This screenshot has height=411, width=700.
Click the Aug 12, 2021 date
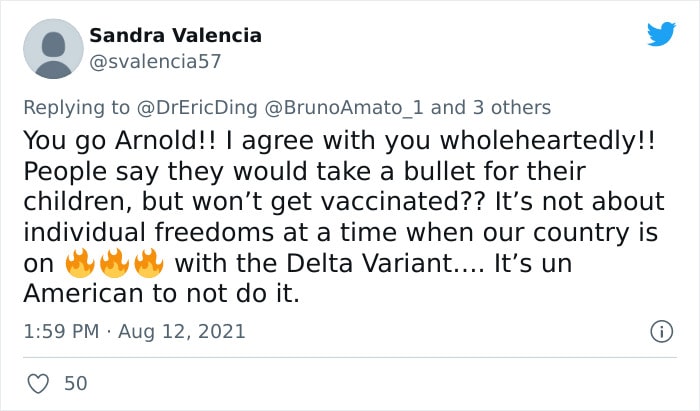(x=182, y=332)
